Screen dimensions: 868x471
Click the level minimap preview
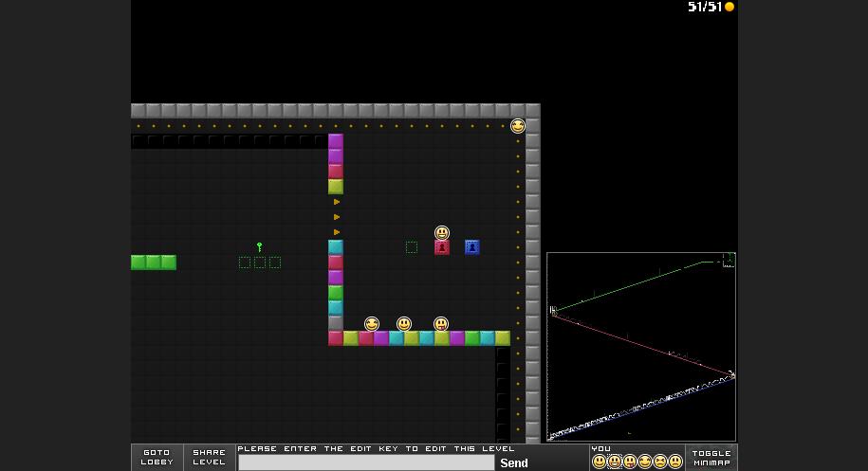pyautogui.click(x=641, y=347)
